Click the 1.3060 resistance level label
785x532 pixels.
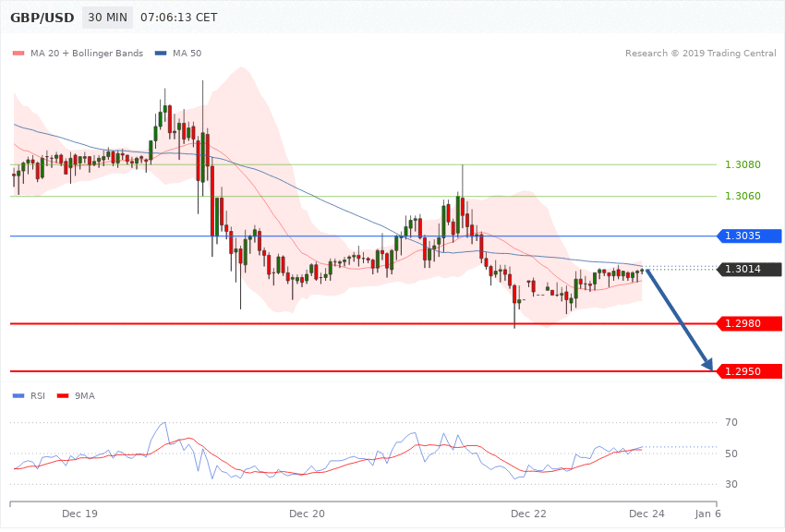click(x=743, y=196)
